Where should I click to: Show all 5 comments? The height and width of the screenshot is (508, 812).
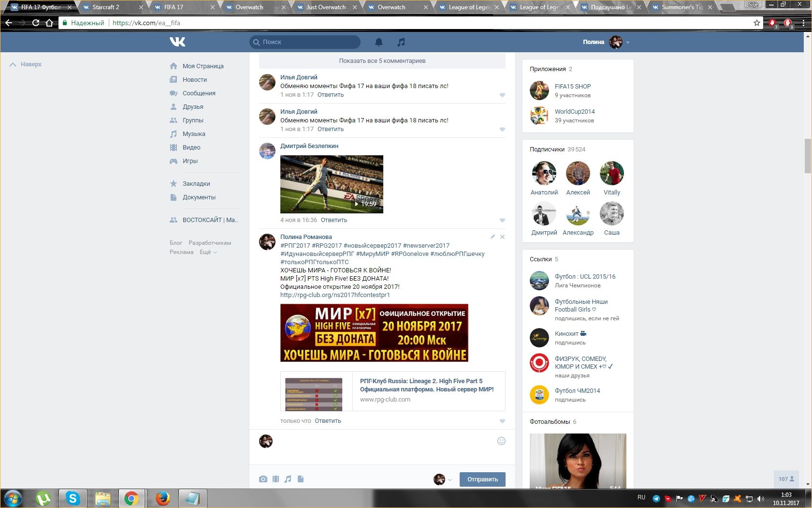382,61
